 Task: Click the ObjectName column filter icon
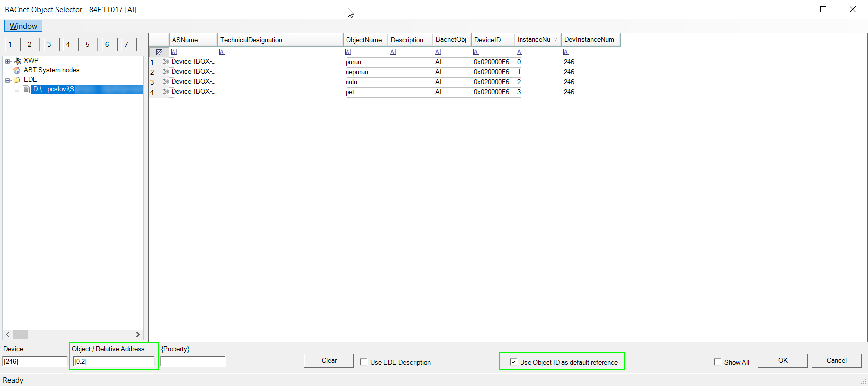pyautogui.click(x=348, y=52)
